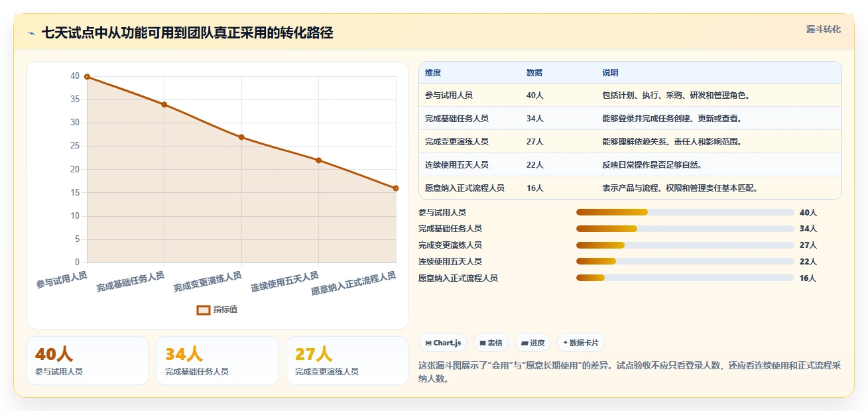Click the table value 40人
The height and width of the screenshot is (411, 868).
(535, 95)
